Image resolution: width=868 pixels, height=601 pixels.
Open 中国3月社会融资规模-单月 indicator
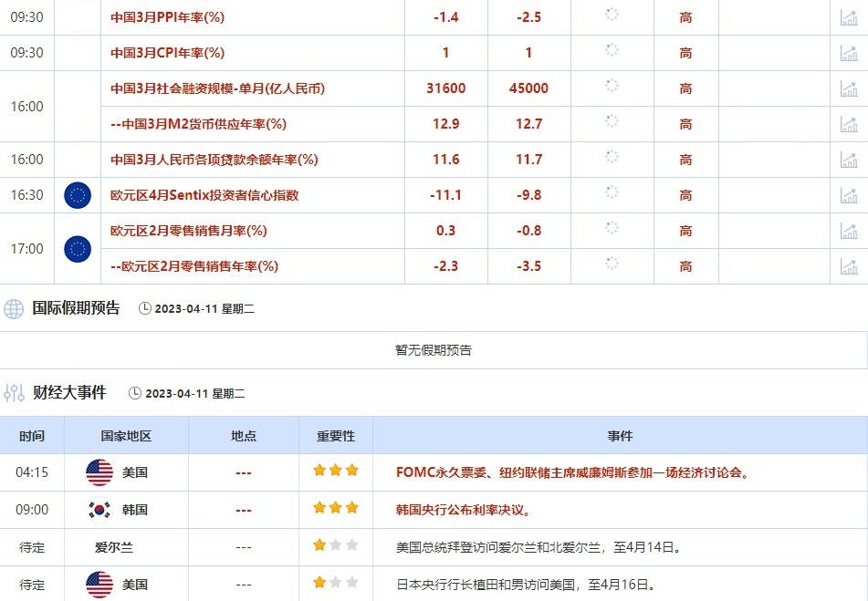[217, 88]
